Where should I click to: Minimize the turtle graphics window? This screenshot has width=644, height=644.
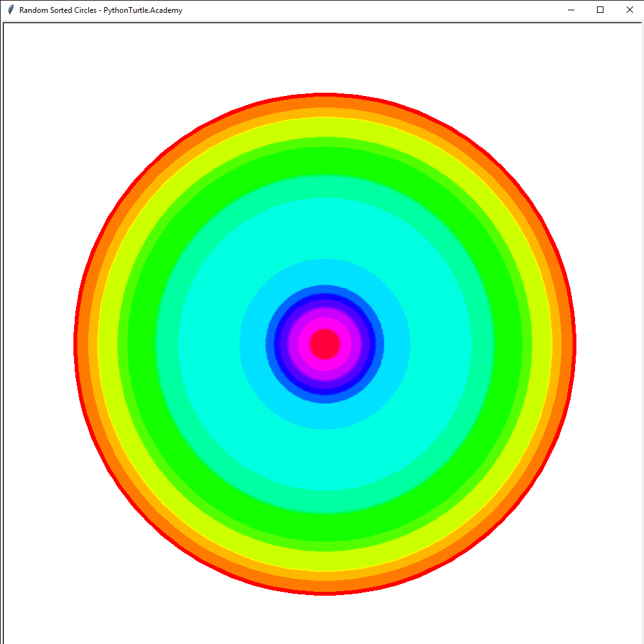click(571, 10)
